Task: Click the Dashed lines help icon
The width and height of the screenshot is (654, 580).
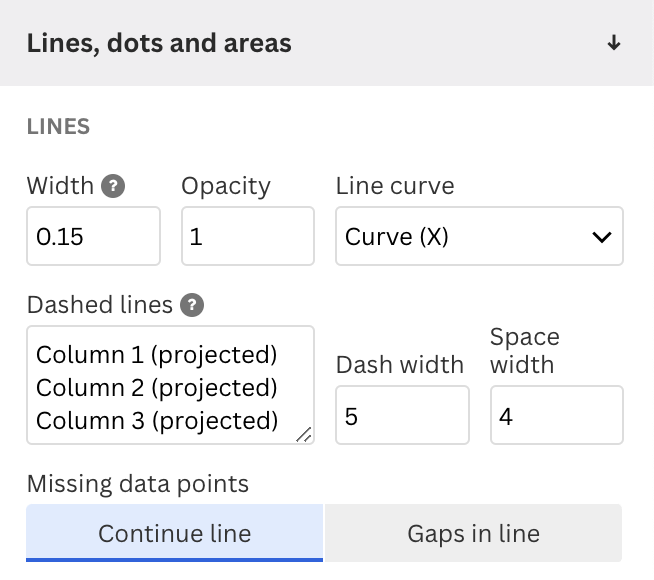Action: 192,305
